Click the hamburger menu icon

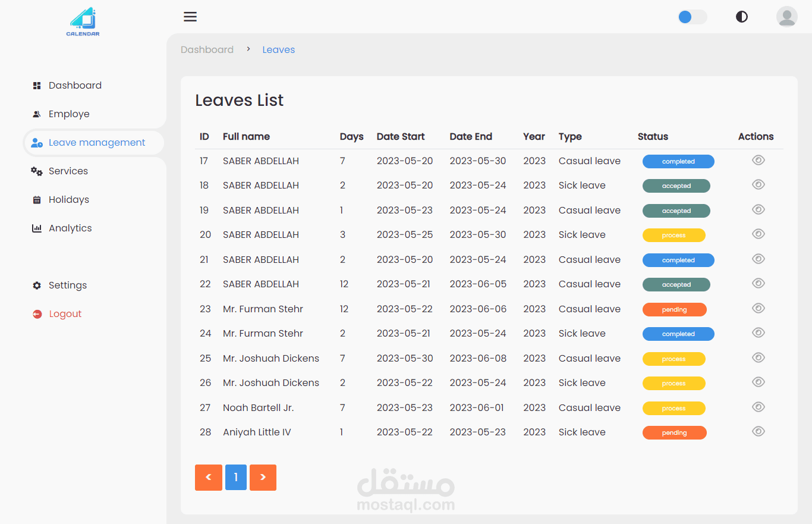coord(190,17)
